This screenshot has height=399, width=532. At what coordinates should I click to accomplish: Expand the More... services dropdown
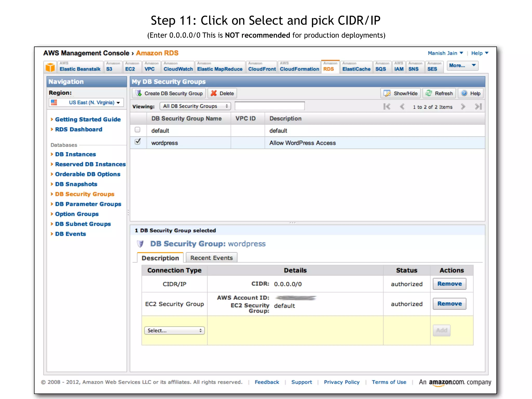[x=462, y=66]
